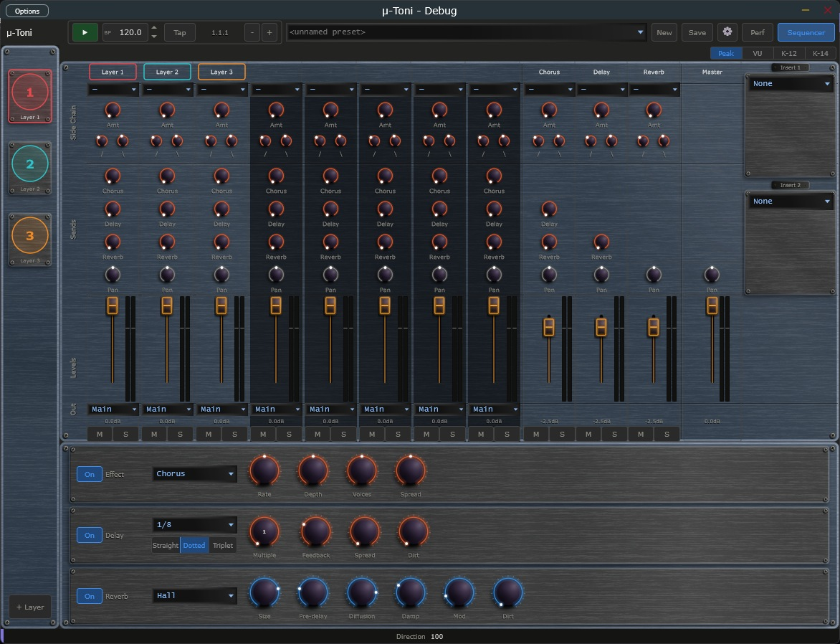Image resolution: width=840 pixels, height=644 pixels.
Task: Click the Delay Multiple knob
Action: pyautogui.click(x=264, y=531)
